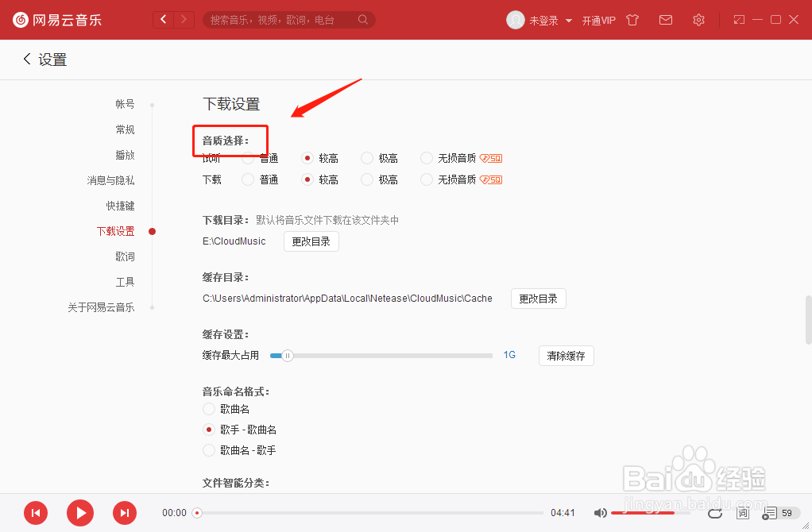This screenshot has width=812, height=532.
Task: Click the settings page vertical scrollbar
Action: (808, 319)
